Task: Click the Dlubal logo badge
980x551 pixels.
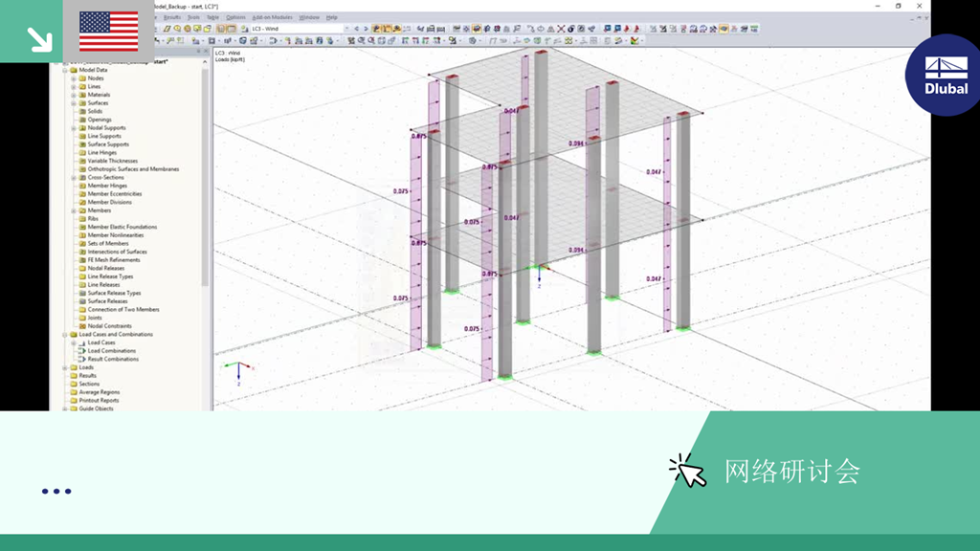Action: pos(946,76)
